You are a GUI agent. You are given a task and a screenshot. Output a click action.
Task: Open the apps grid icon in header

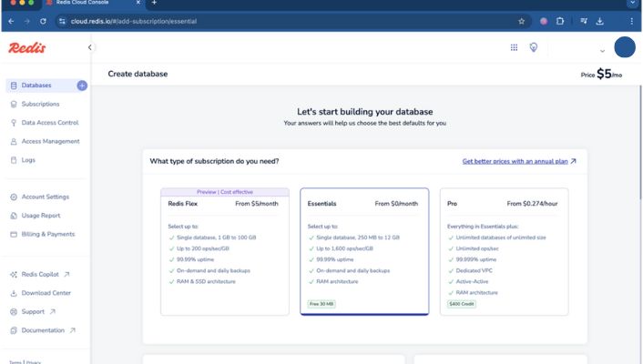[x=514, y=47]
